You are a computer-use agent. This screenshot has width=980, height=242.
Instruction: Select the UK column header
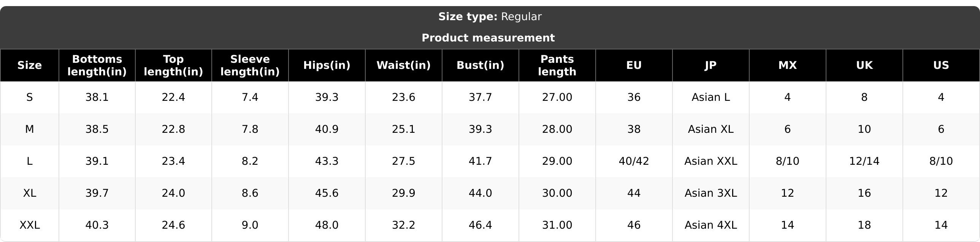[864, 65]
